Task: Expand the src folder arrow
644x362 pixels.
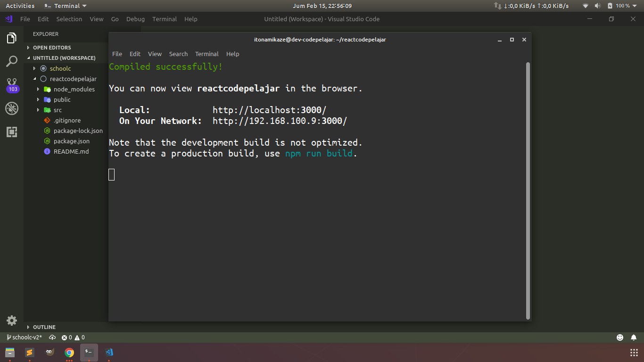Action: coord(38,110)
